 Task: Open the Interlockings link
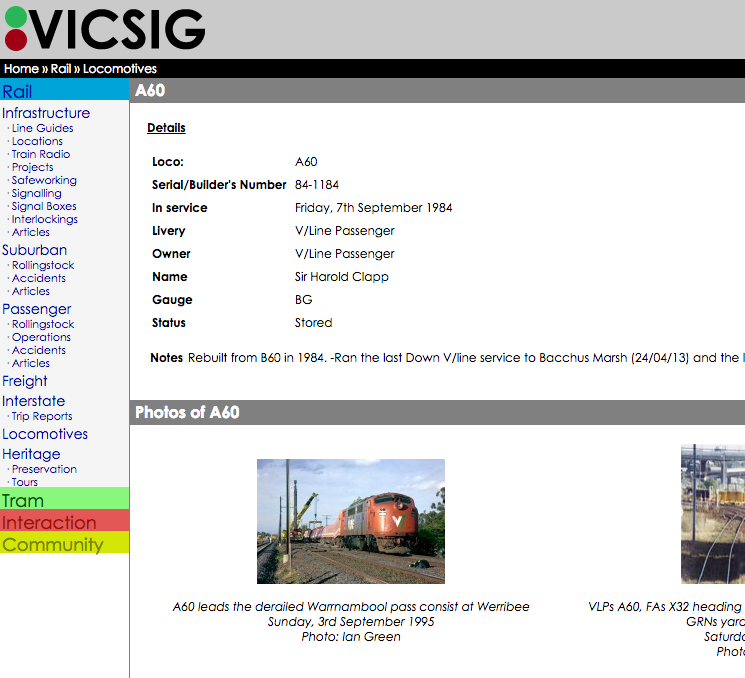[x=45, y=219]
